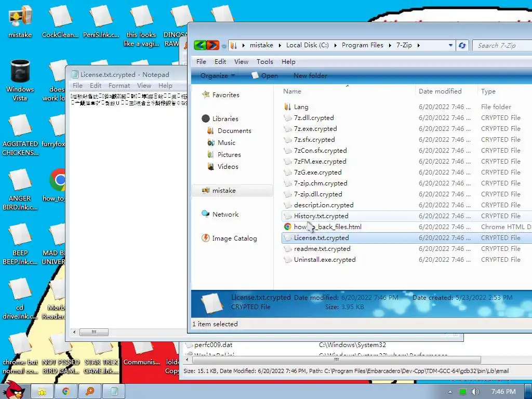Click the Notepad scroll left arrow
The image size is (532, 399).
tap(74, 332)
